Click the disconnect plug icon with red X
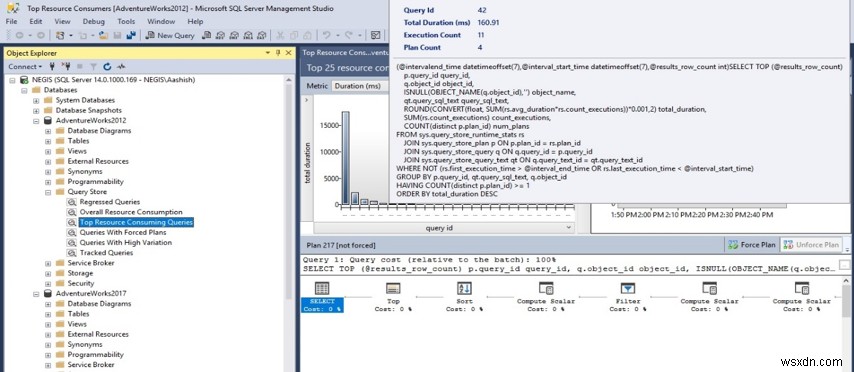This screenshot has width=854, height=372. [x=66, y=66]
